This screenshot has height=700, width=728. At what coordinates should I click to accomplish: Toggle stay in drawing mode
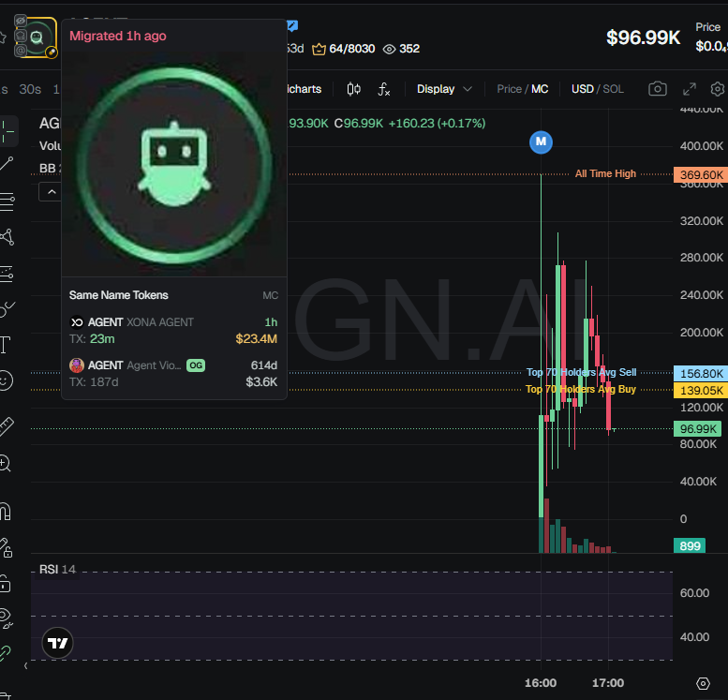pyautogui.click(x=6, y=547)
